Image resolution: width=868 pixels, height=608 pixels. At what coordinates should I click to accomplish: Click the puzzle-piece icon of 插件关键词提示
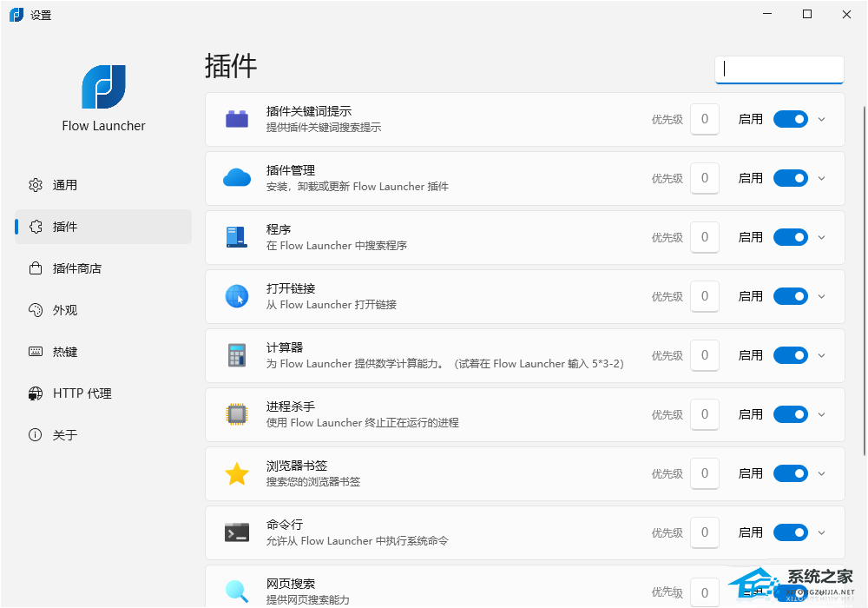(x=237, y=119)
